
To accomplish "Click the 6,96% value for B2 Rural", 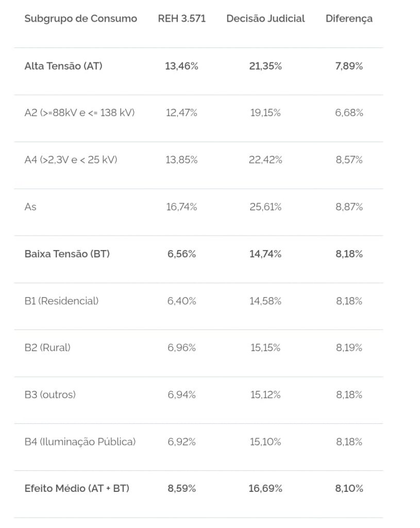I will (x=181, y=348).
